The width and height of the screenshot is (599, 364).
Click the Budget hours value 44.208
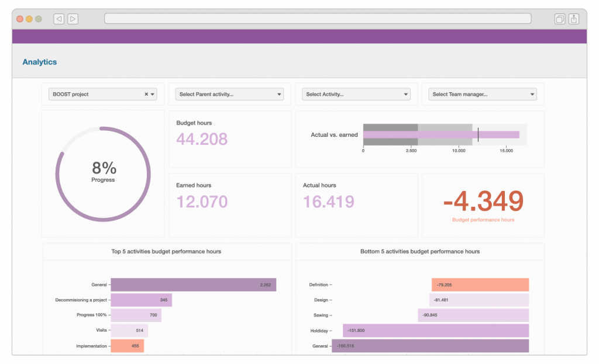click(202, 140)
